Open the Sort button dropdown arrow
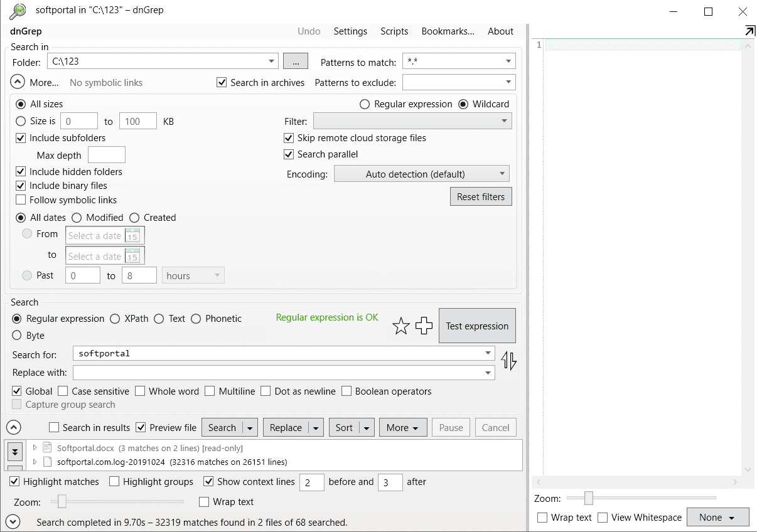 (x=367, y=428)
